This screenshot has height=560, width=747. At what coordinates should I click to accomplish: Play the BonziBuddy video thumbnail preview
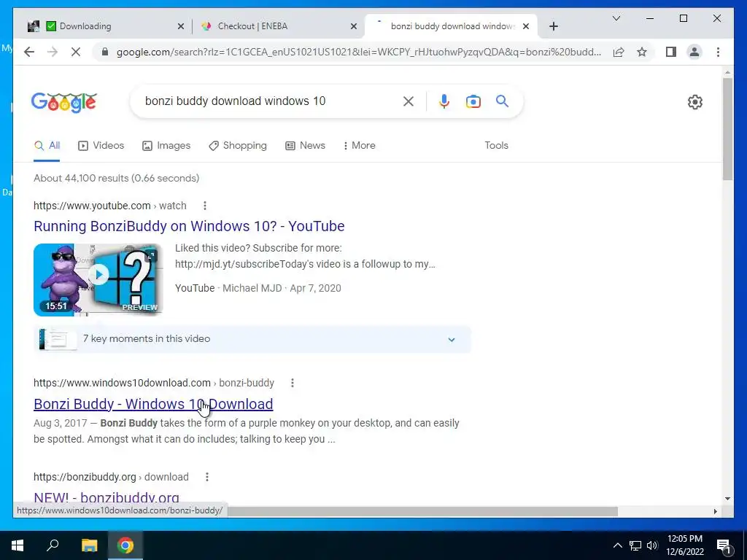[x=98, y=279]
